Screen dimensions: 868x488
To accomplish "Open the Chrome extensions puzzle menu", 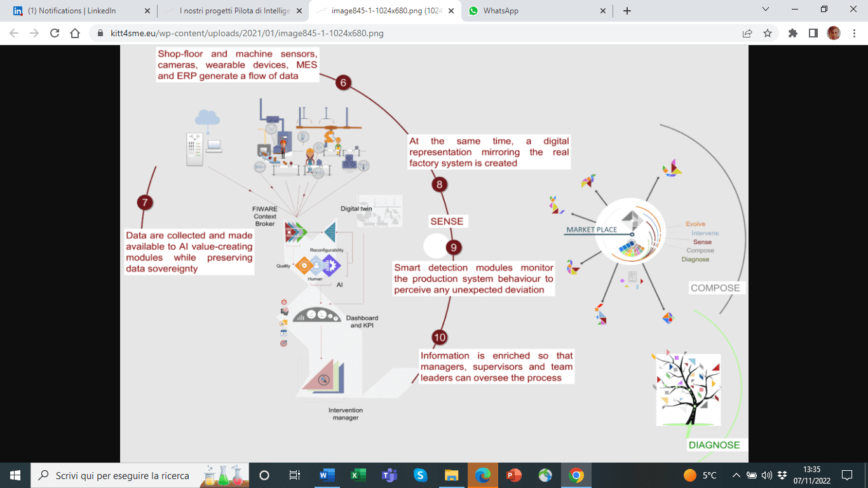I will click(x=792, y=33).
